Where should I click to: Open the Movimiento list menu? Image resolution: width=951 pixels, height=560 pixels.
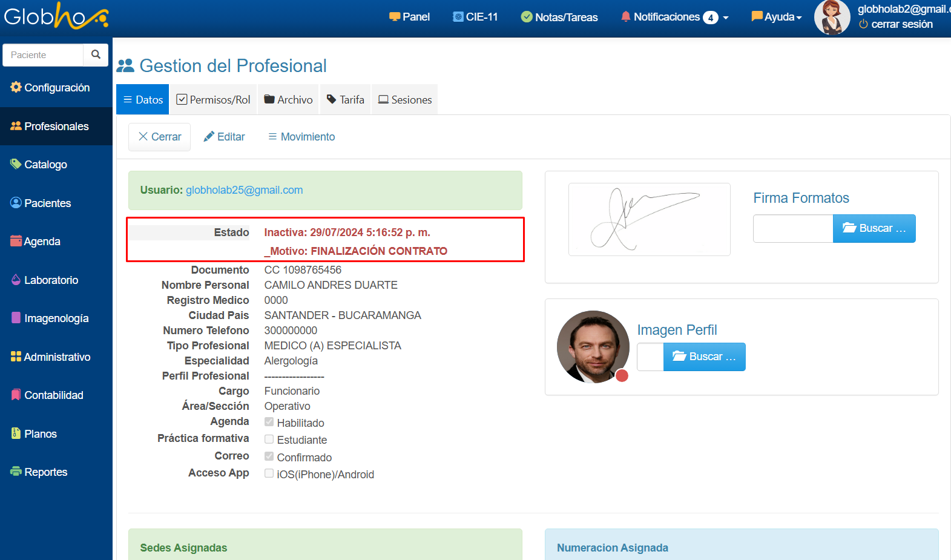tap(301, 137)
